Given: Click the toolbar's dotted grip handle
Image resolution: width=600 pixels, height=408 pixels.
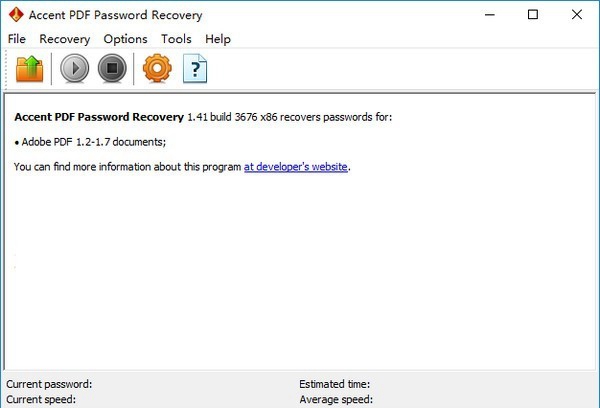Looking at the screenshot, I should coord(7,69).
